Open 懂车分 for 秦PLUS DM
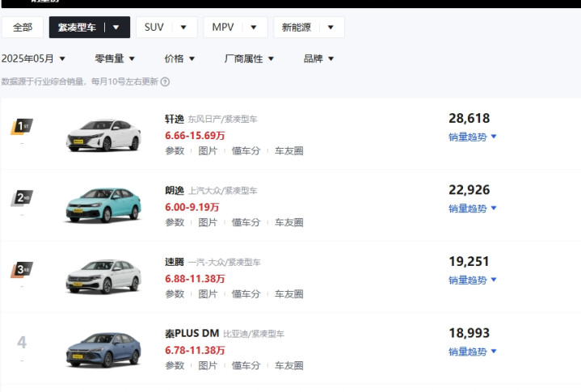This screenshot has width=581, height=392. click(x=246, y=365)
